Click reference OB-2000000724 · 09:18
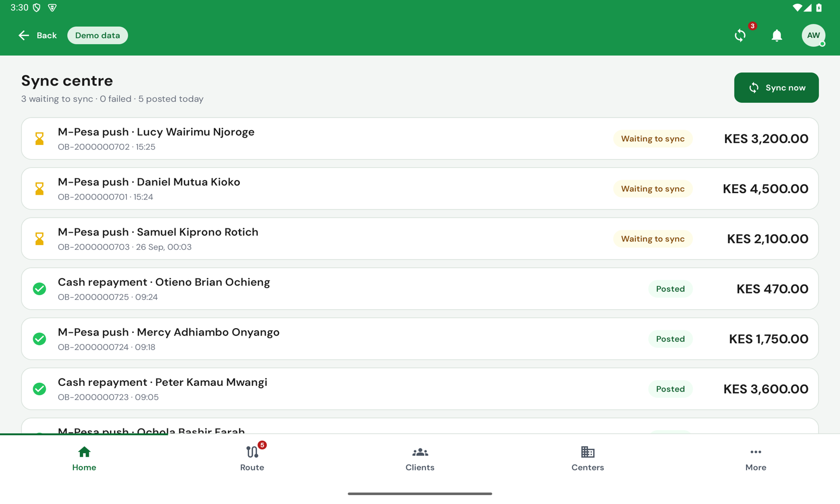The height and width of the screenshot is (504, 840). (x=107, y=347)
